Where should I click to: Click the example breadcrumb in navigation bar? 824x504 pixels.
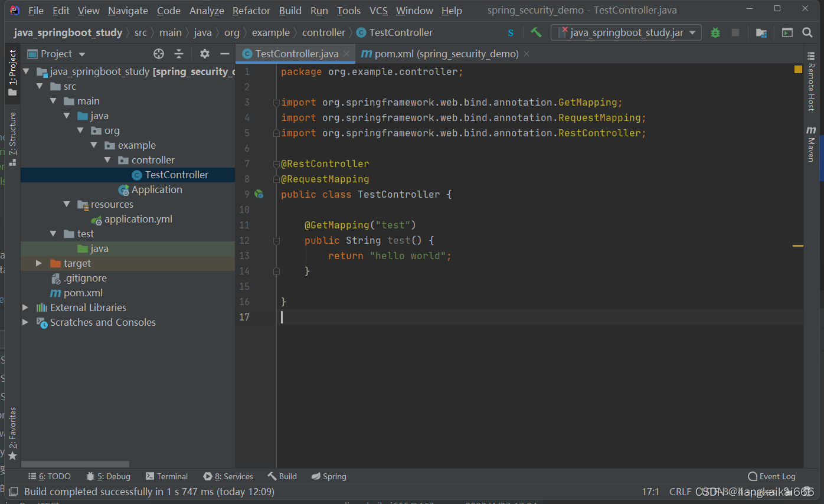271,32
